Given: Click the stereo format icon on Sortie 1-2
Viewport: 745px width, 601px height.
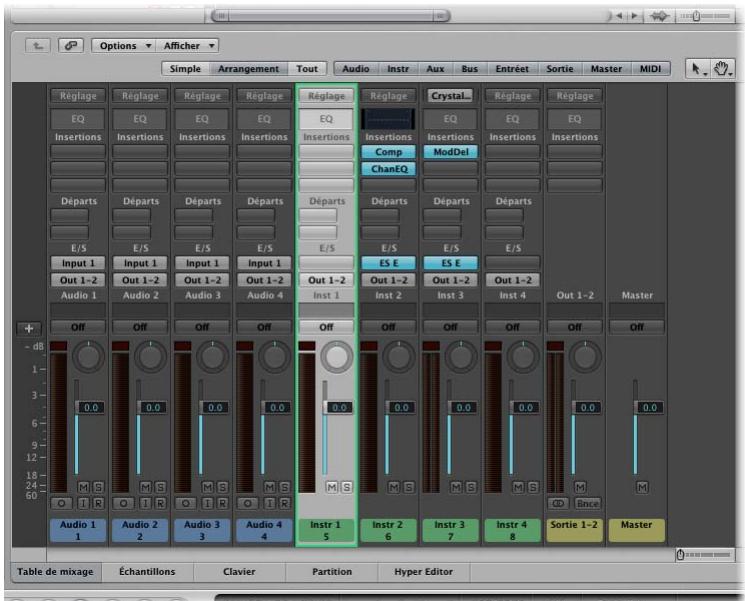Looking at the screenshot, I should point(558,503).
